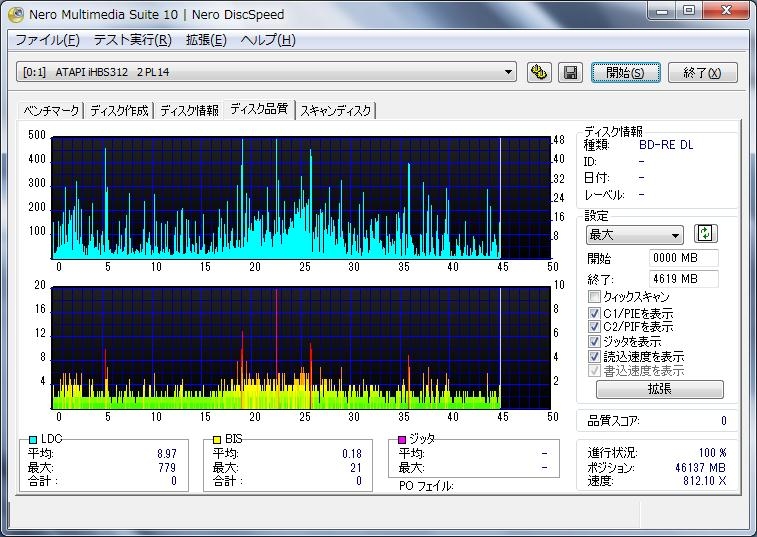The height and width of the screenshot is (537, 757).
Task: Open the 最大 speed dropdown
Action: (634, 235)
